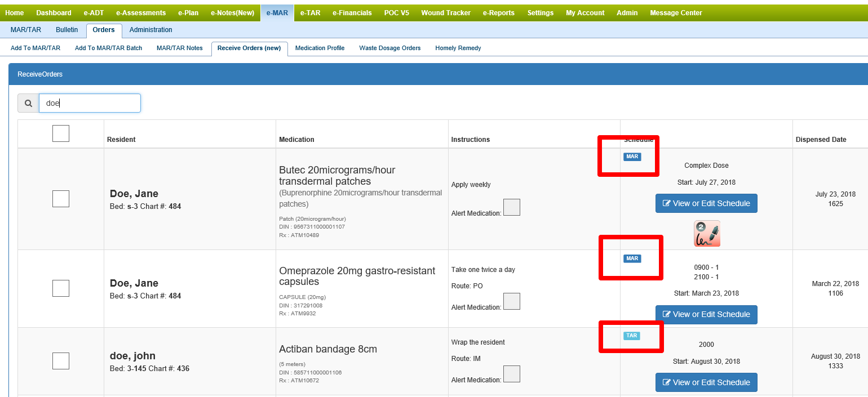
Task: View or edit the Butec schedule
Action: tap(706, 203)
